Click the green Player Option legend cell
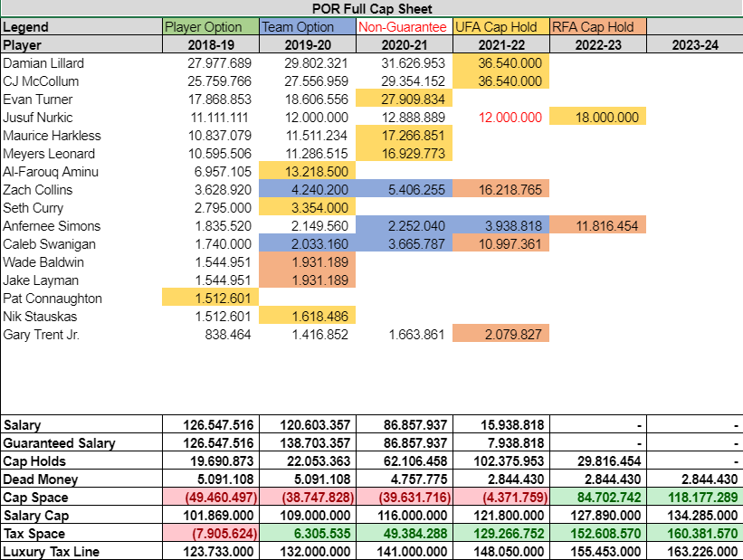 tap(209, 27)
